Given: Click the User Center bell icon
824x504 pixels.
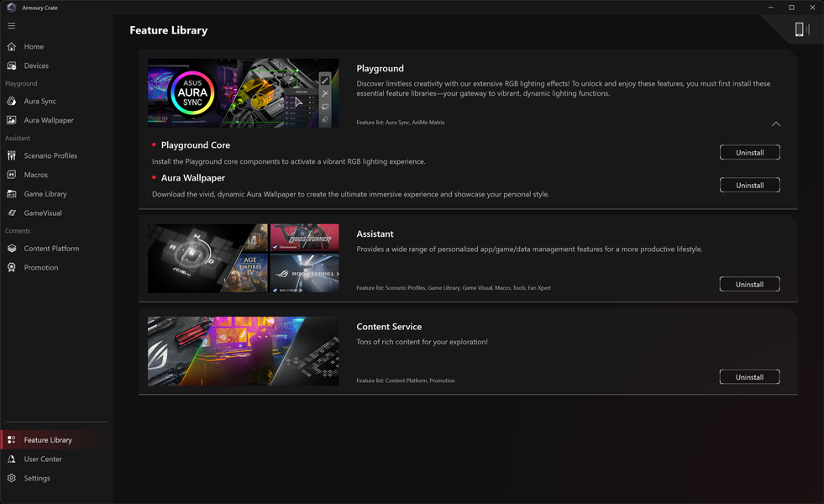Looking at the screenshot, I should tap(12, 459).
